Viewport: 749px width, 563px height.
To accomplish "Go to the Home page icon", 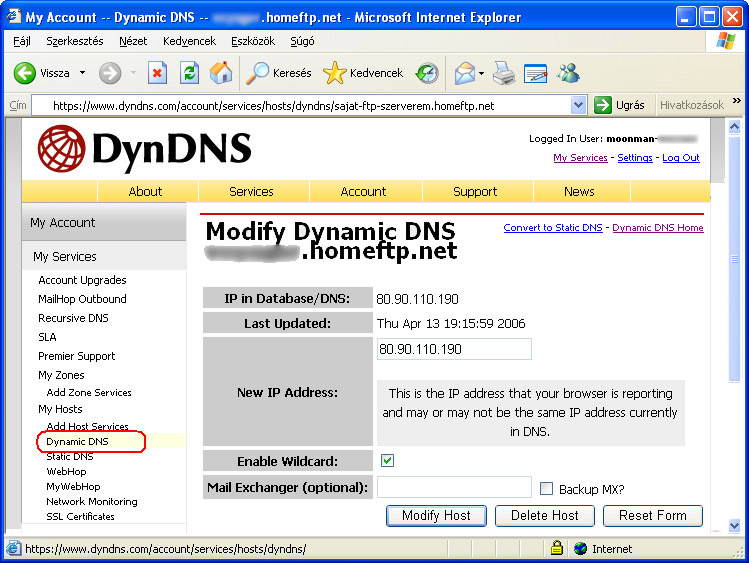I will coord(221,73).
